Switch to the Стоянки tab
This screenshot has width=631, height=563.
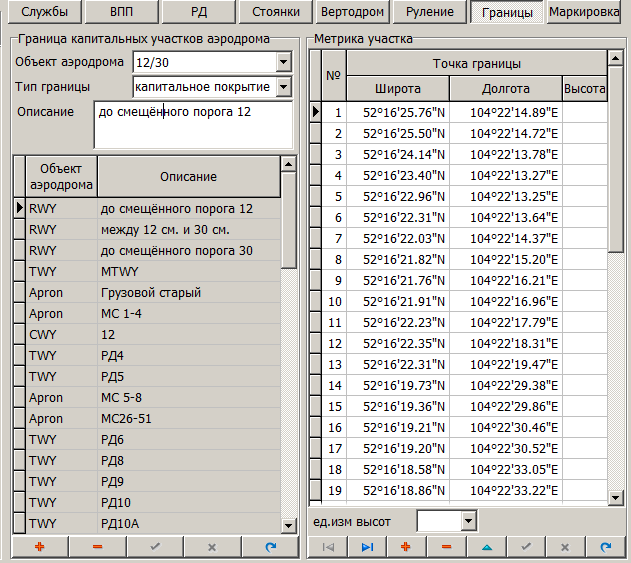275,13
